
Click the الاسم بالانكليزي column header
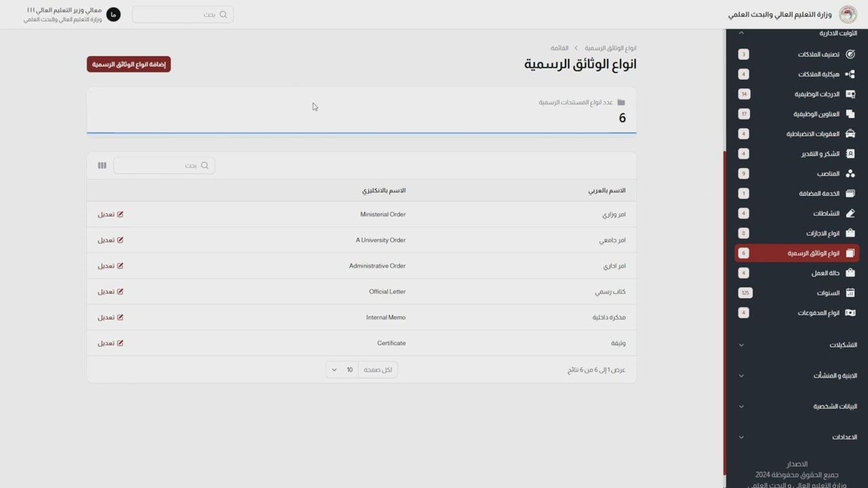tap(384, 190)
